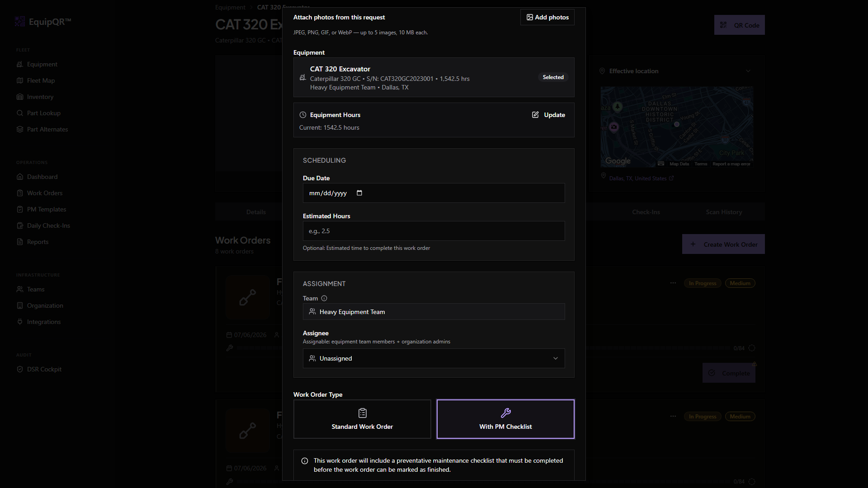Click the clock icon beside Equipment Hours
Image resolution: width=868 pixels, height=488 pixels.
(303, 115)
